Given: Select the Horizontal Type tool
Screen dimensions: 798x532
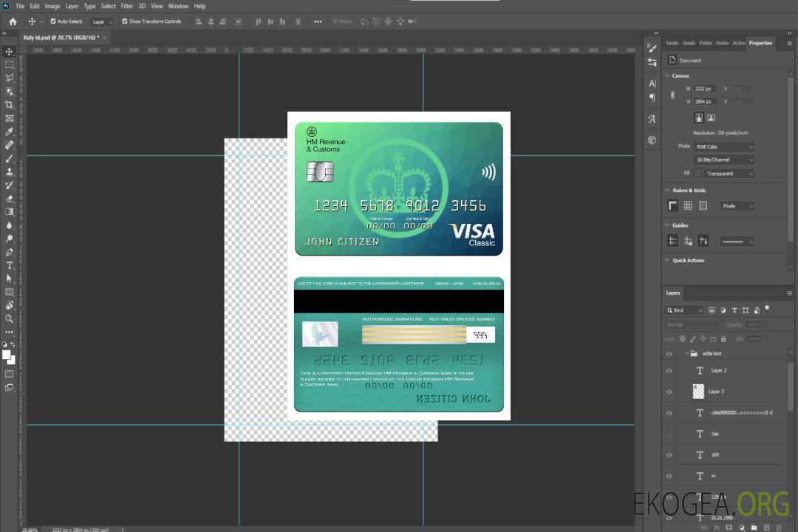Looking at the screenshot, I should coord(9,265).
